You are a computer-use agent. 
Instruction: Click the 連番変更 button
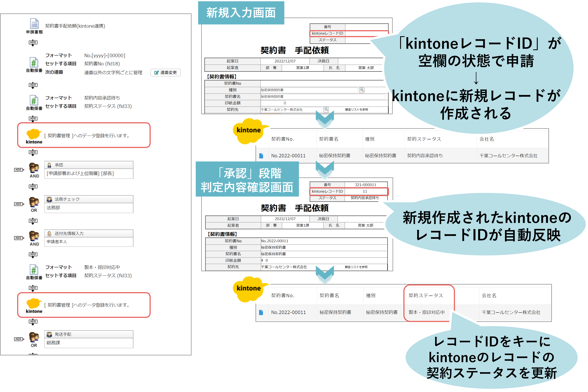166,73
